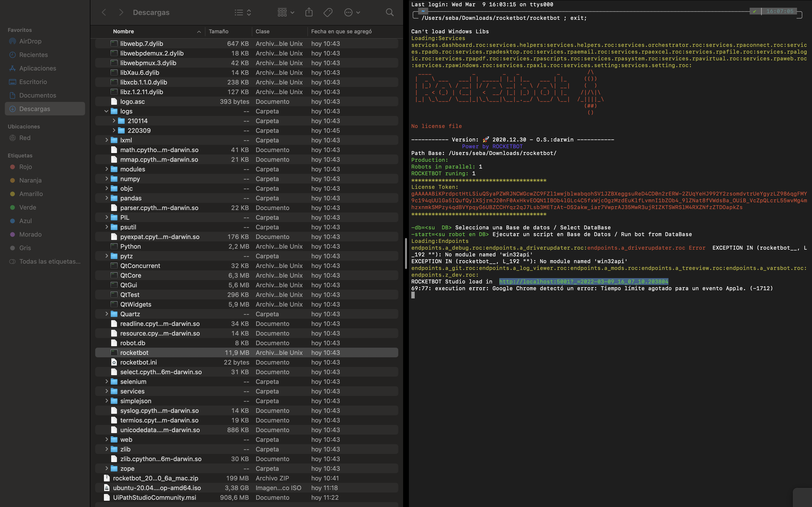Select the rocketbot.ini file

click(x=138, y=362)
